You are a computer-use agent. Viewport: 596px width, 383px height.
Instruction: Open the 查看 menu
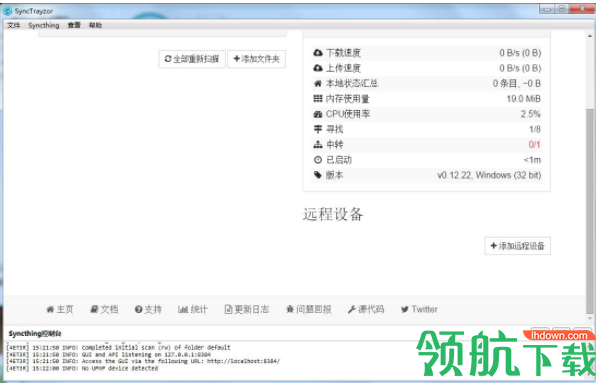pos(74,25)
